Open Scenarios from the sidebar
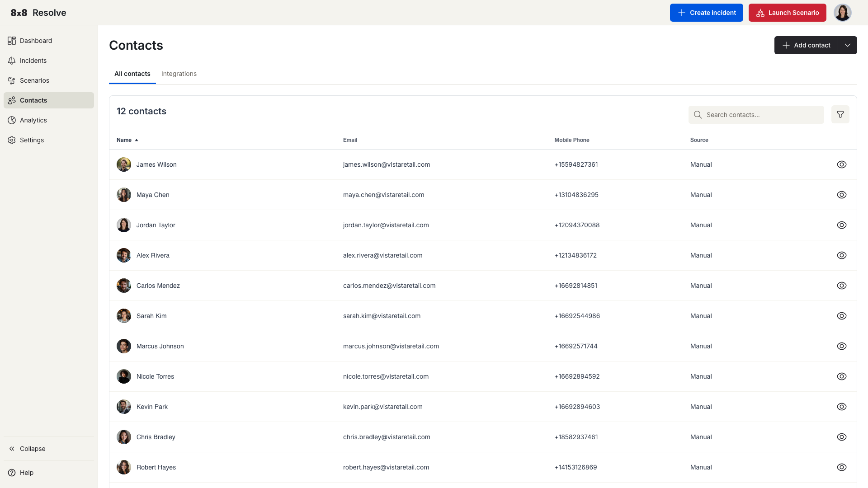Viewport: 868px width, 488px height. pos(49,80)
